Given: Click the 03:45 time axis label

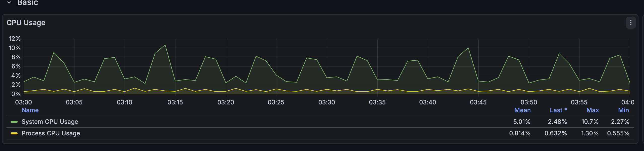Looking at the screenshot, I should coord(478,102).
